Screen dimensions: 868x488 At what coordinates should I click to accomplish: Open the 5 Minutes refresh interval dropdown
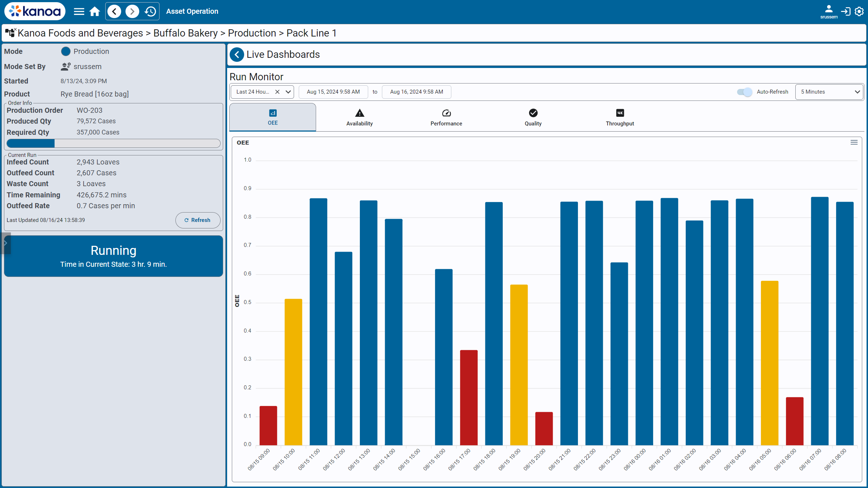pos(829,92)
